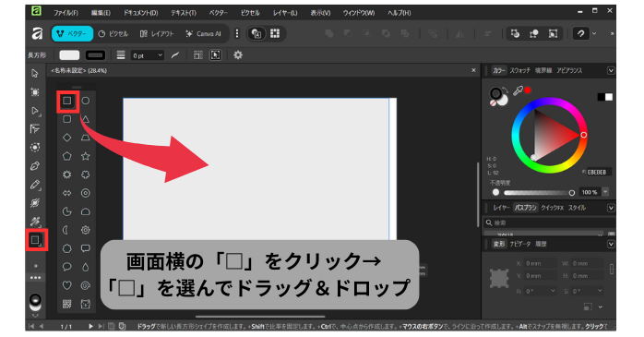Choose the oval speech bubble shape in flyout
The width and height of the screenshot is (644, 337).
(x=67, y=267)
